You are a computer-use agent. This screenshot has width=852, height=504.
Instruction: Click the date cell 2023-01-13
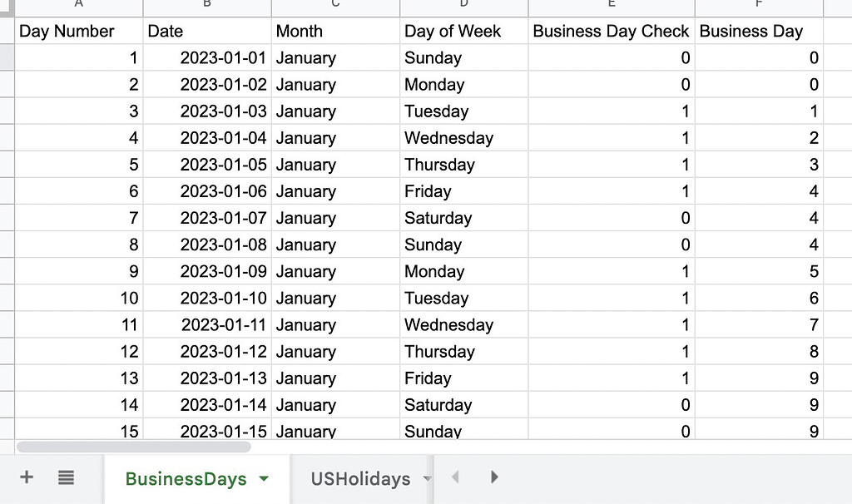[x=207, y=378]
